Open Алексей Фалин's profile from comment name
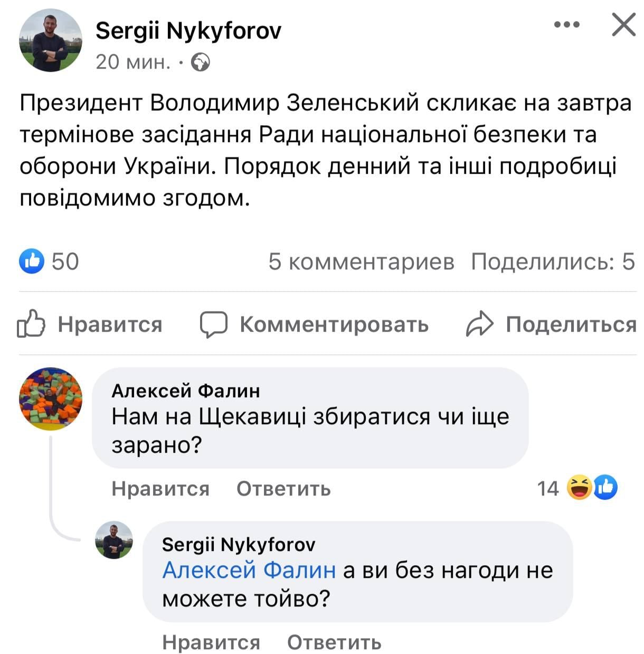The height and width of the screenshot is (654, 644). (186, 390)
